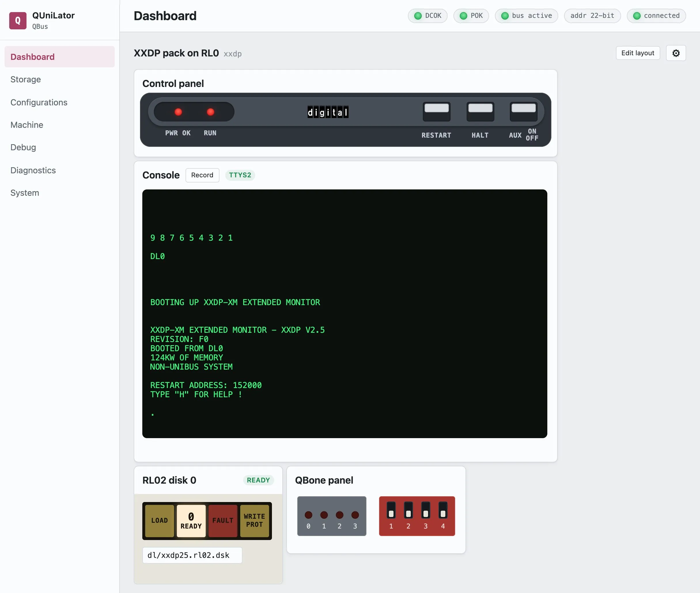
Task: Click the dl/xxdp25.rl02.dsk image field
Action: click(192, 555)
